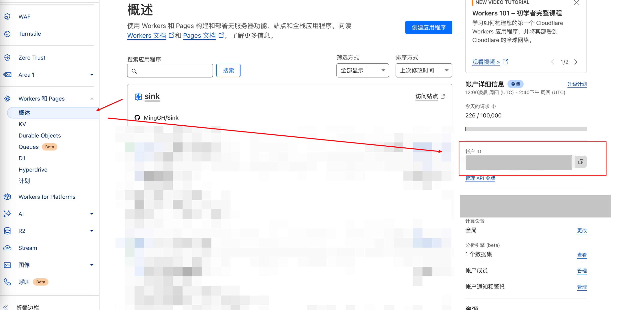Click external link icon after 访问站点
The image size is (644, 310).
pyautogui.click(x=443, y=96)
